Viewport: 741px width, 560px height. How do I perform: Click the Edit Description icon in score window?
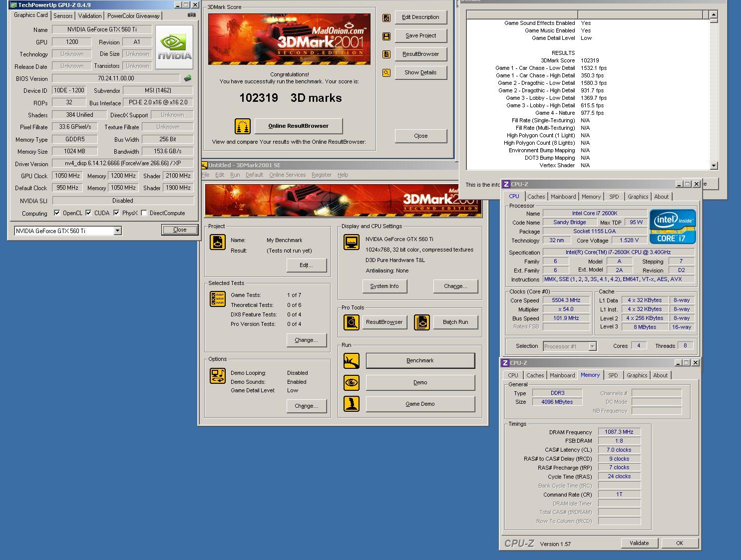pos(386,17)
